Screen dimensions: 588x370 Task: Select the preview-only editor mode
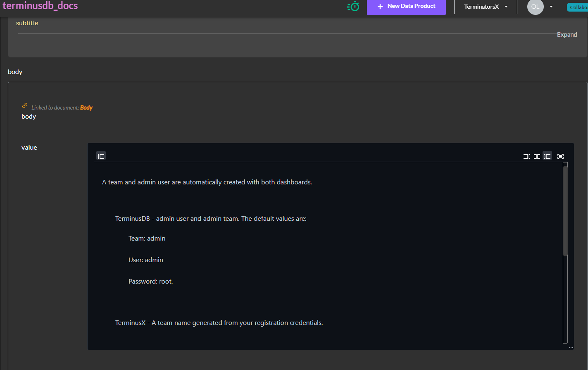[547, 156]
